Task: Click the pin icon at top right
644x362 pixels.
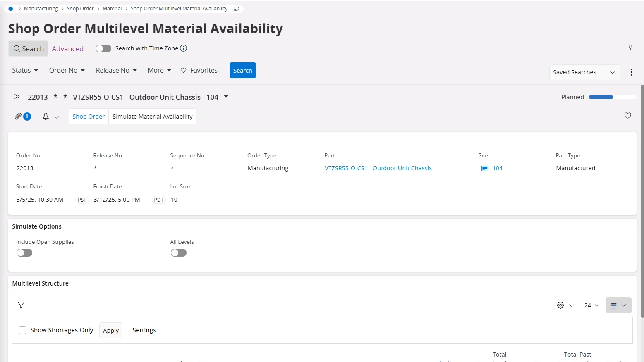Action: [630, 48]
